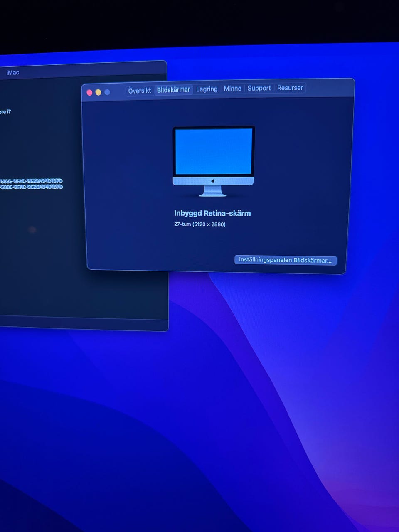Viewport: 399px width, 532px height.
Task: Switch to the Översikt tab
Action: (x=140, y=90)
